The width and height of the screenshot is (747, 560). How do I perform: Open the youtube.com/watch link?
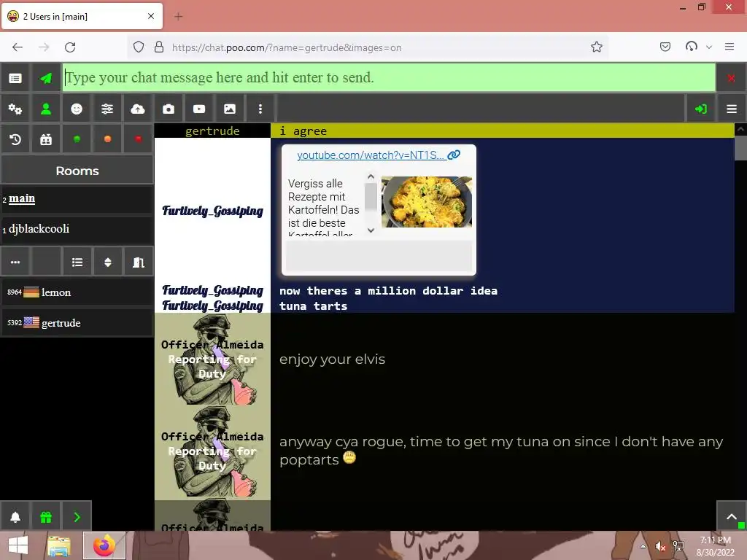(379, 155)
